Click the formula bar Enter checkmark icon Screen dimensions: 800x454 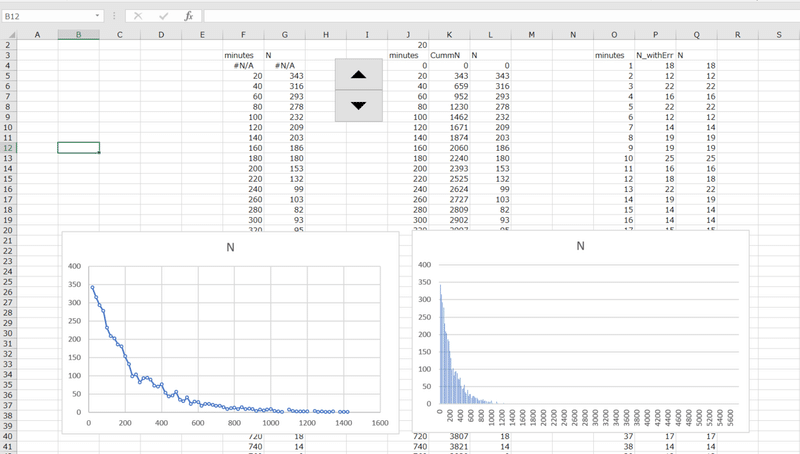[163, 16]
